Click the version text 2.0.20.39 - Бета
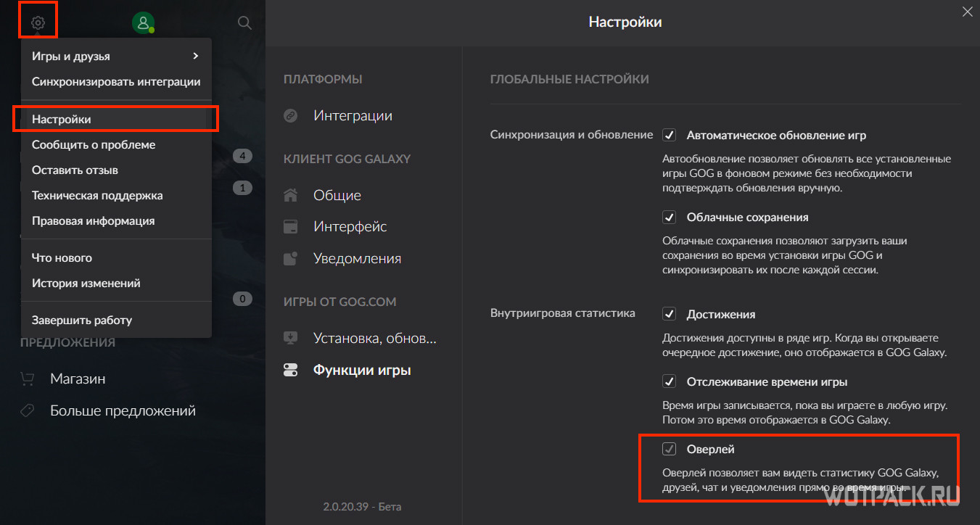This screenshot has width=980, height=525. point(362,506)
